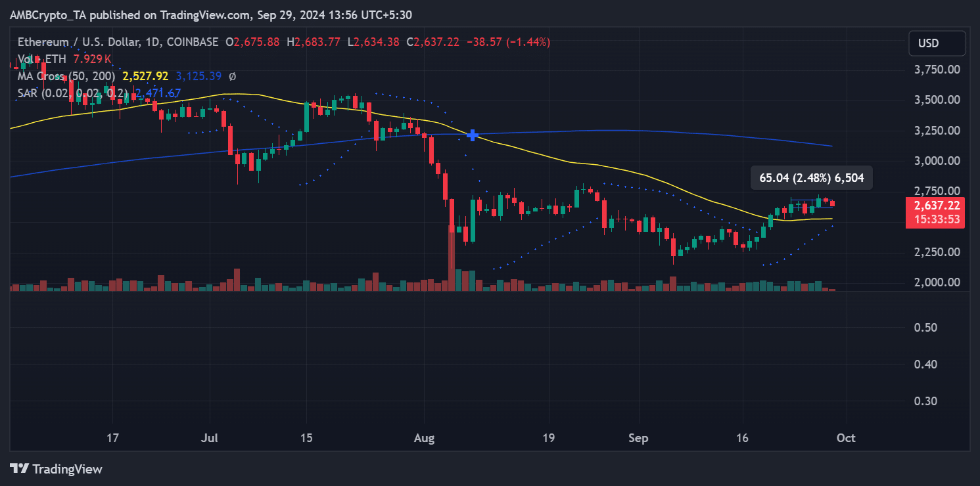Click the 3,500.00 price axis label

tap(938, 100)
